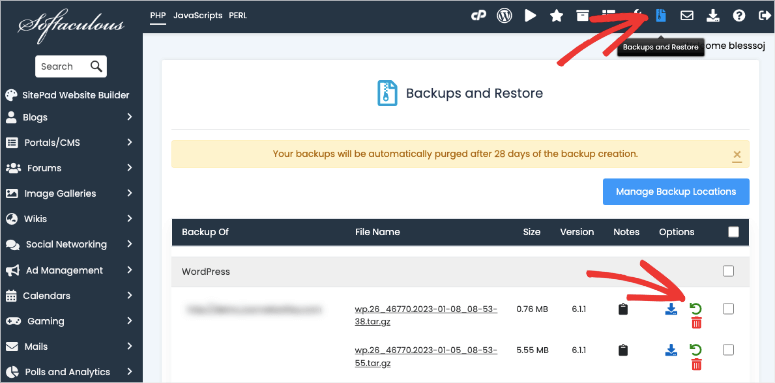Delete the 2023-01-08 backup with trash icon
The width and height of the screenshot is (775, 383).
[x=696, y=323]
